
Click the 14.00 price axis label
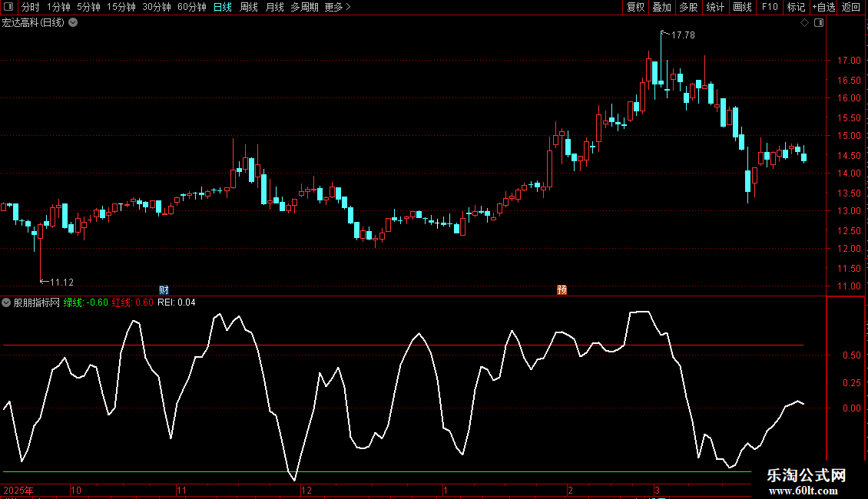click(x=849, y=173)
